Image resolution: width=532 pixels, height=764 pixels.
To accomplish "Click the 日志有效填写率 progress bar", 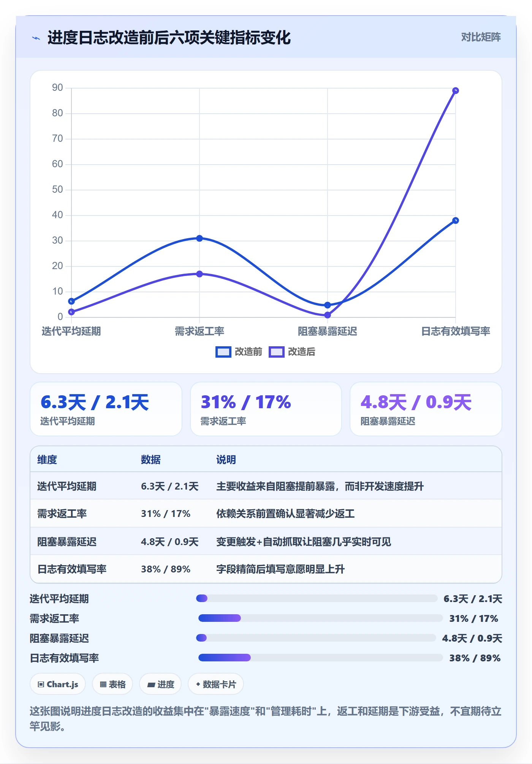I will (320, 658).
